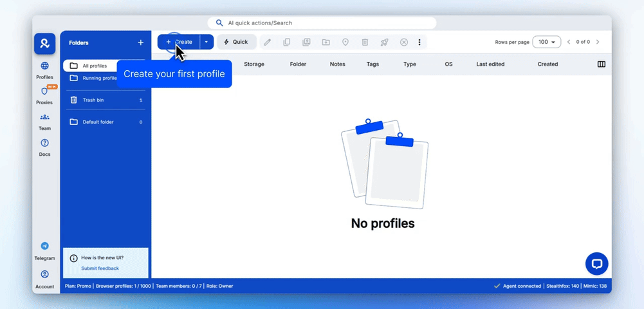Click the trash delete icon in toolbar
The width and height of the screenshot is (644, 309).
tap(365, 42)
